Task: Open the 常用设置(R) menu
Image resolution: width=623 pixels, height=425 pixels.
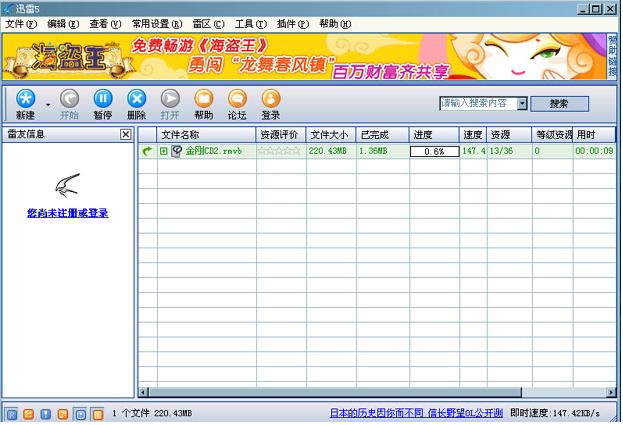Action: (x=157, y=24)
